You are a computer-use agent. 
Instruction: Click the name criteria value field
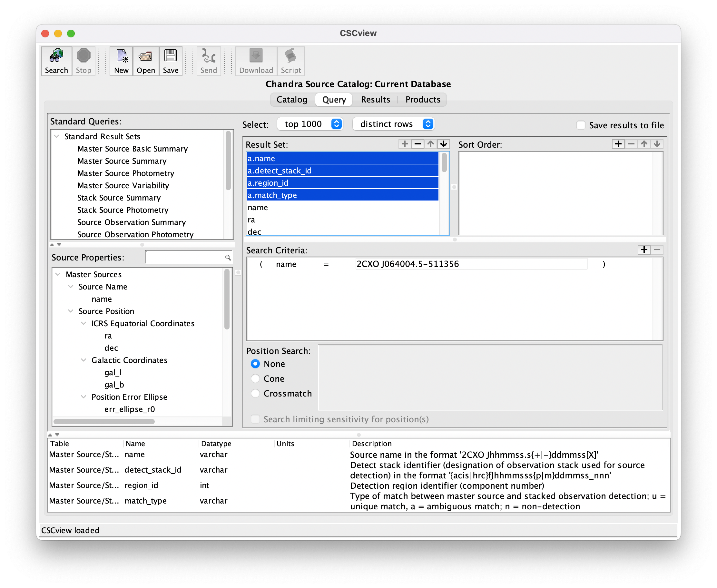[471, 264]
